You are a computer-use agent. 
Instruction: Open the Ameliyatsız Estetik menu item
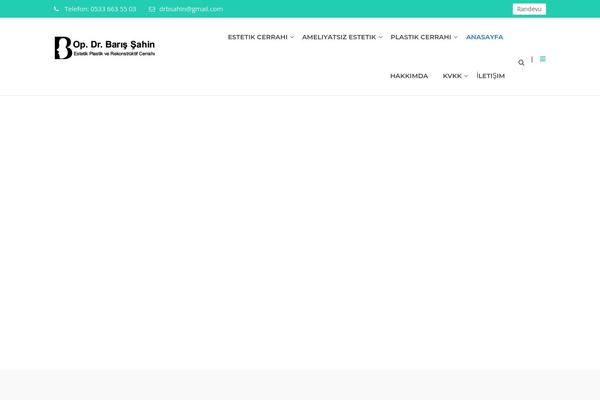click(x=339, y=37)
